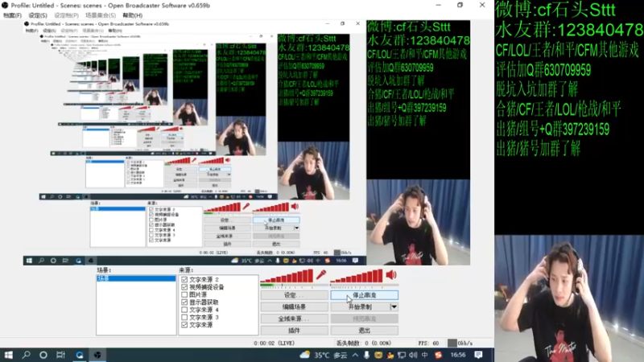
Task: Enable the 文字来源 4 checkbox
Action: [x=184, y=310]
